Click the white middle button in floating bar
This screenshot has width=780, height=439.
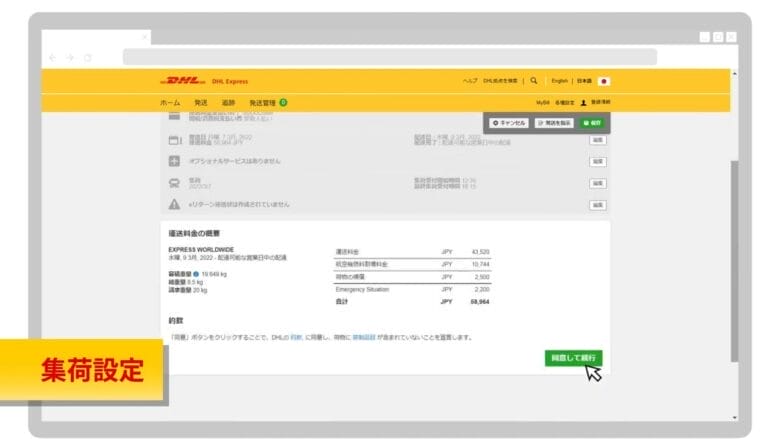point(554,123)
